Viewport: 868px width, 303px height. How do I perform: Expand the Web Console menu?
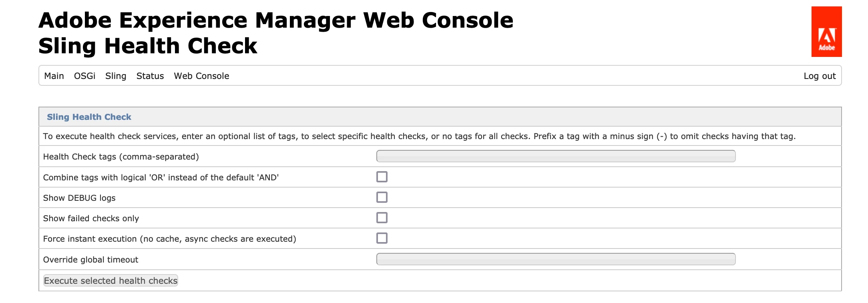pyautogui.click(x=201, y=76)
